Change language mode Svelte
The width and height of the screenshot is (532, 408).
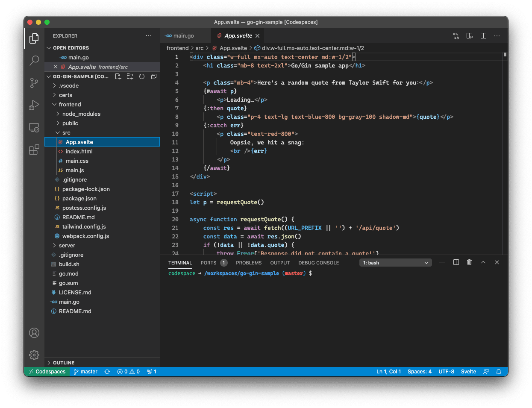tap(468, 372)
